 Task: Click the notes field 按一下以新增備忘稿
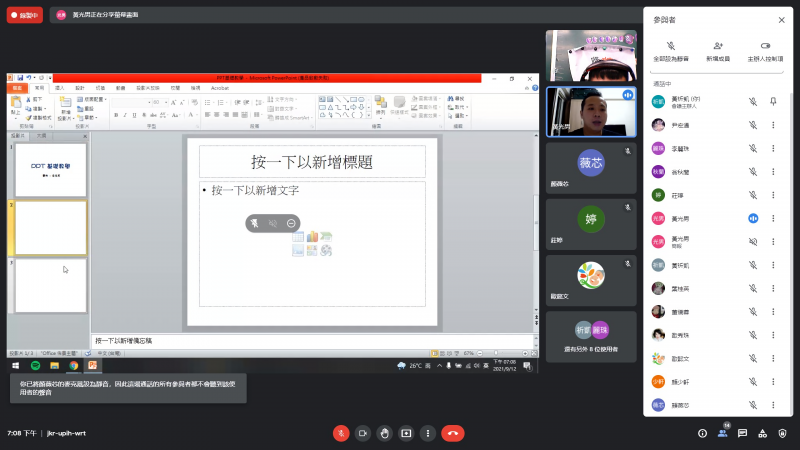[x=312, y=341]
